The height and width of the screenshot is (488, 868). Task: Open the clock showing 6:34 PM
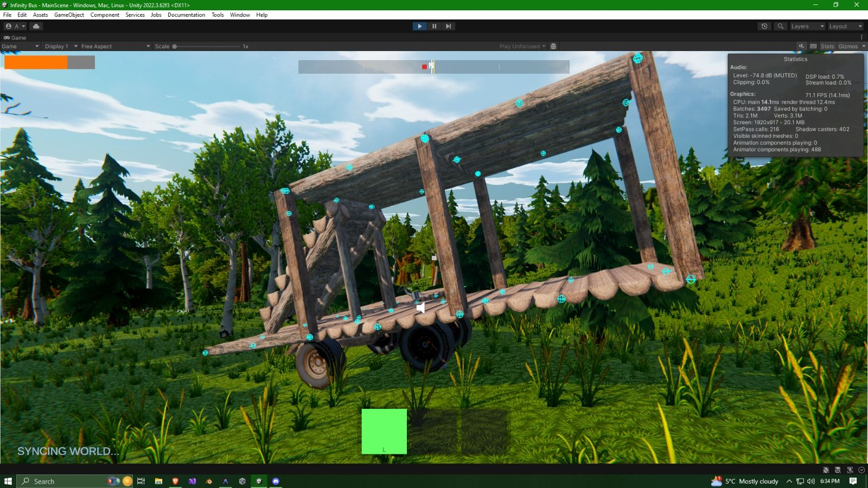click(830, 481)
